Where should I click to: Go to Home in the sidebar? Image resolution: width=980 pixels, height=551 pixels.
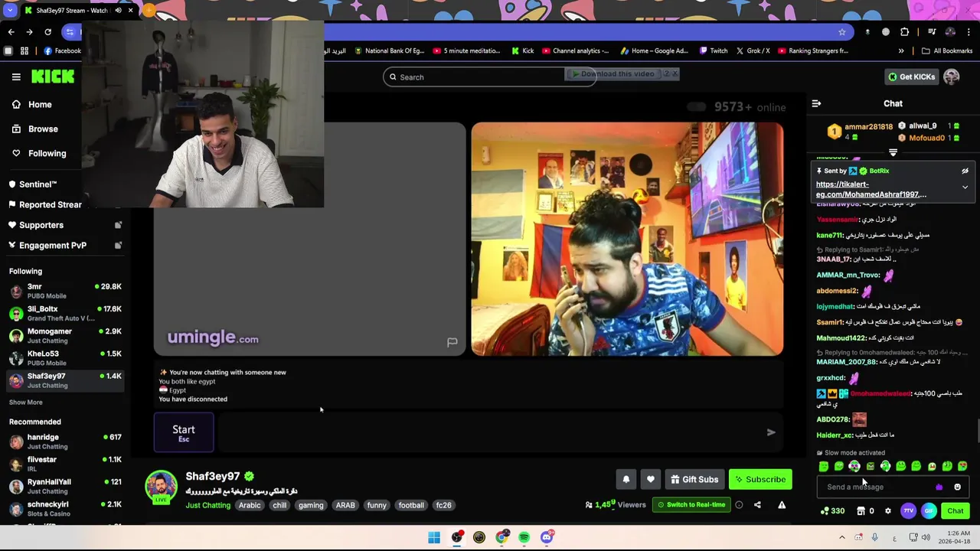point(40,105)
